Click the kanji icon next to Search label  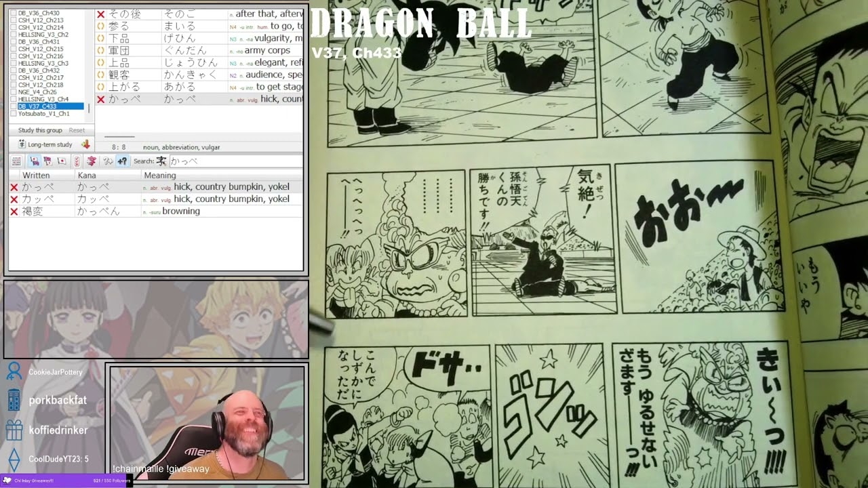[161, 161]
